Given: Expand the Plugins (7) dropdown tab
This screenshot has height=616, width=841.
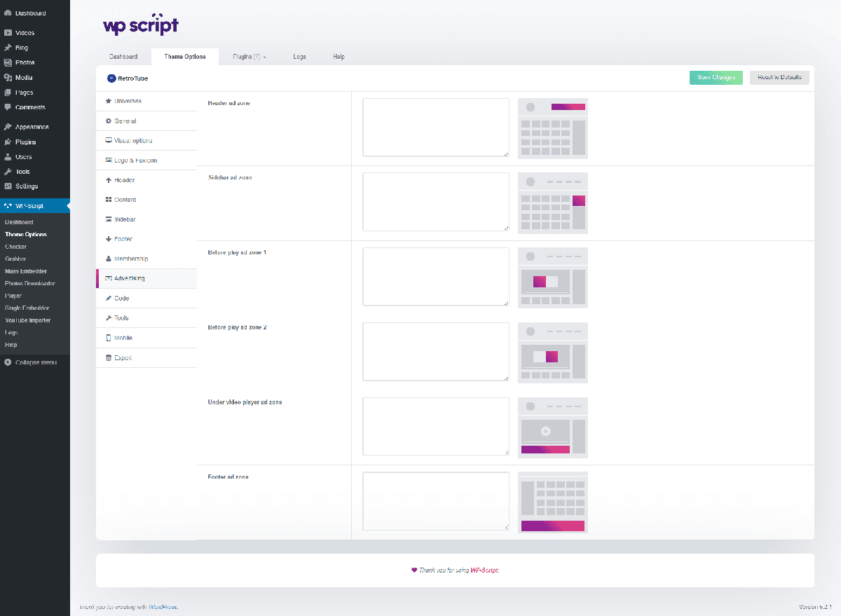Looking at the screenshot, I should (249, 57).
